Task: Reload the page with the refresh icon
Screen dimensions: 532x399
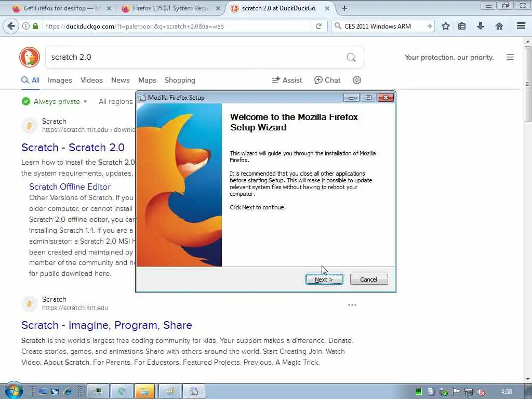Action: [318, 26]
